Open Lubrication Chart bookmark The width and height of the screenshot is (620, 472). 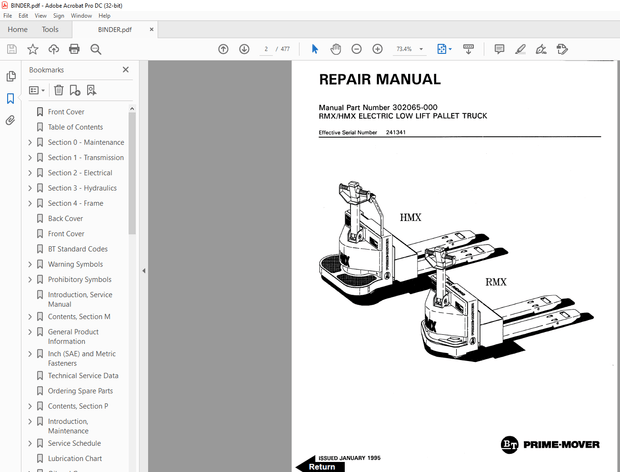(75, 459)
